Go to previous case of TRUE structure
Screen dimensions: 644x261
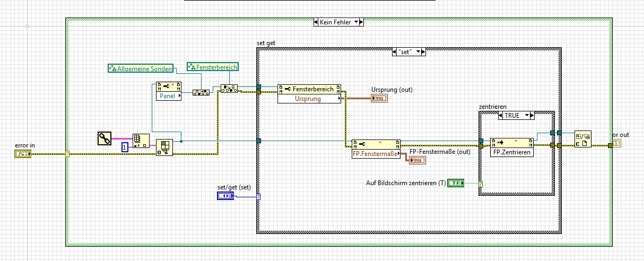click(501, 115)
